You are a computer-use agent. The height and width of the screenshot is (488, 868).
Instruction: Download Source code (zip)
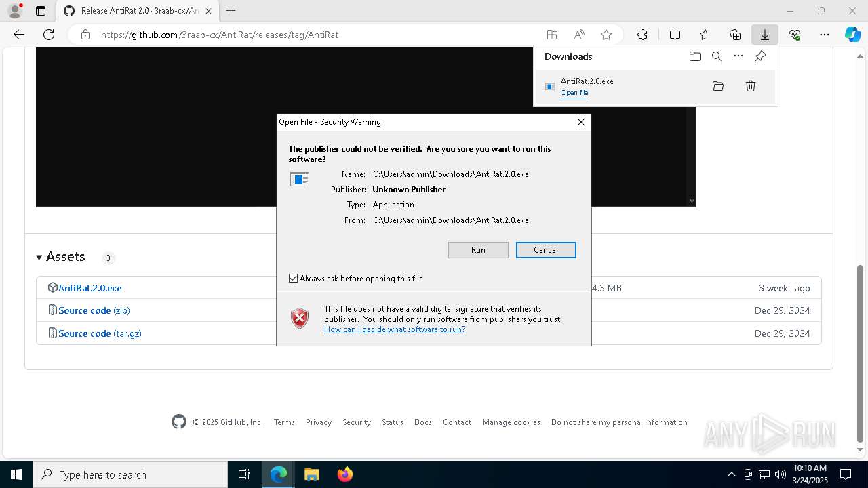(94, 310)
